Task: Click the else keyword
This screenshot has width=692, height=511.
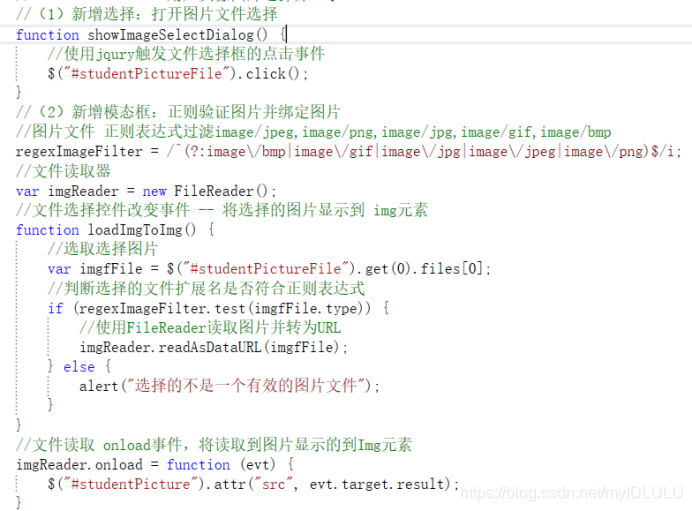Action: pyautogui.click(x=79, y=367)
